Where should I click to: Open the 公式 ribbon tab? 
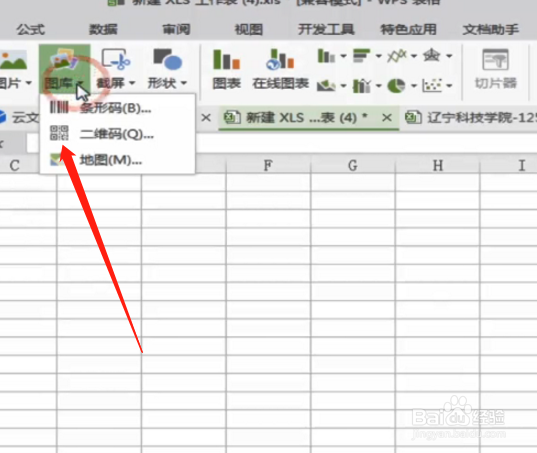click(30, 30)
